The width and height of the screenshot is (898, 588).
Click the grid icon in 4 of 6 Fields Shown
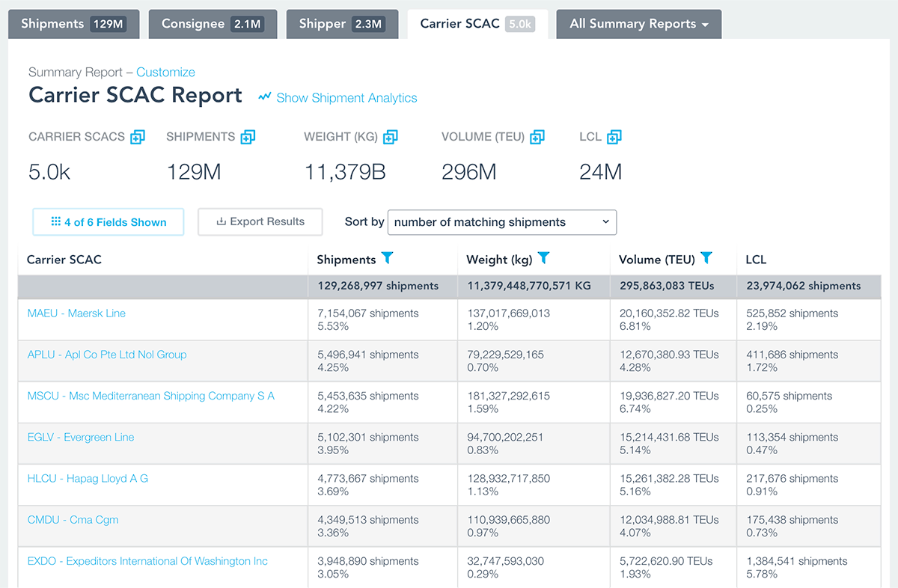point(55,221)
